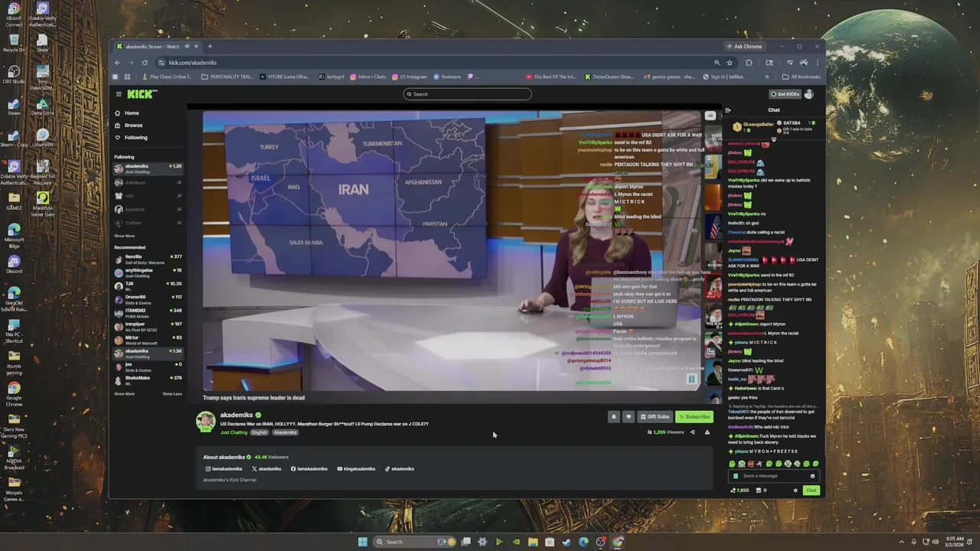Collapse the chat panel with the arrow icon
The height and width of the screenshot is (551, 980).
pos(728,110)
